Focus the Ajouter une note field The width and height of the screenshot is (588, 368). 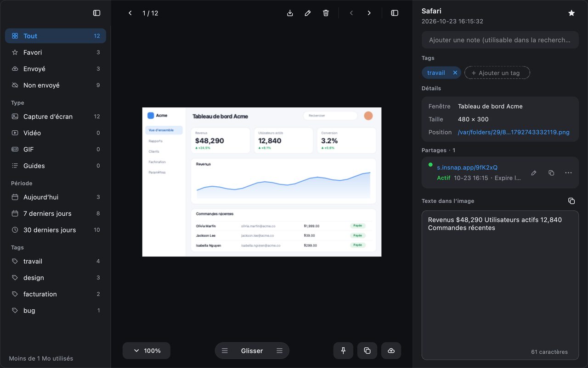pyautogui.click(x=500, y=40)
